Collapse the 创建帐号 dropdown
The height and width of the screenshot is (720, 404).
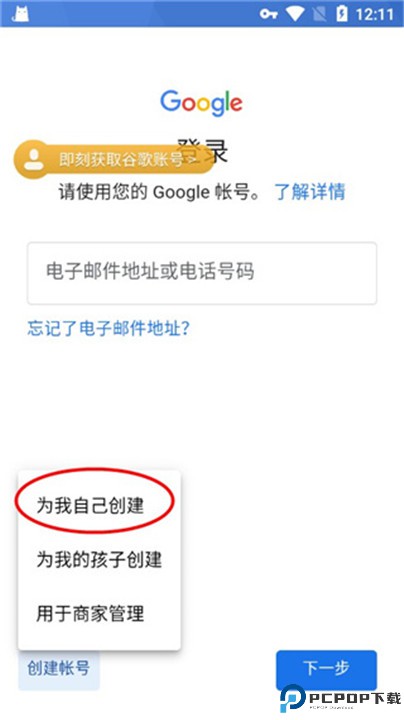pos(59,668)
